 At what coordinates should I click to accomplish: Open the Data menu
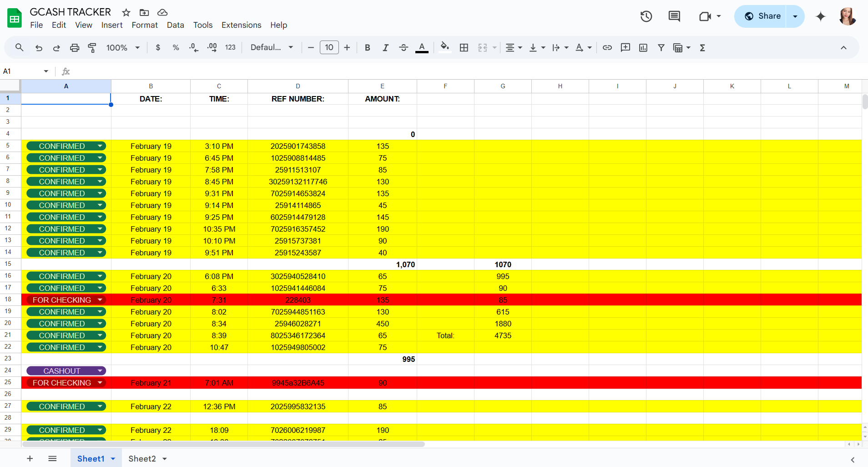(x=175, y=25)
